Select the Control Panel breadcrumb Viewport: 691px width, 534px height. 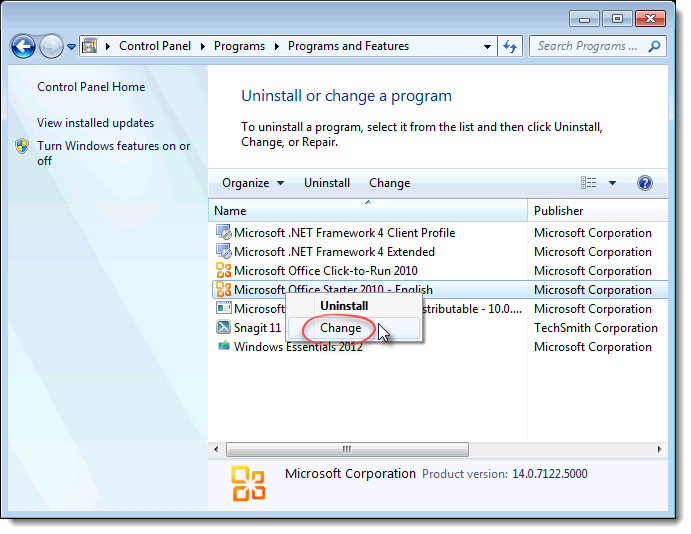pos(155,46)
